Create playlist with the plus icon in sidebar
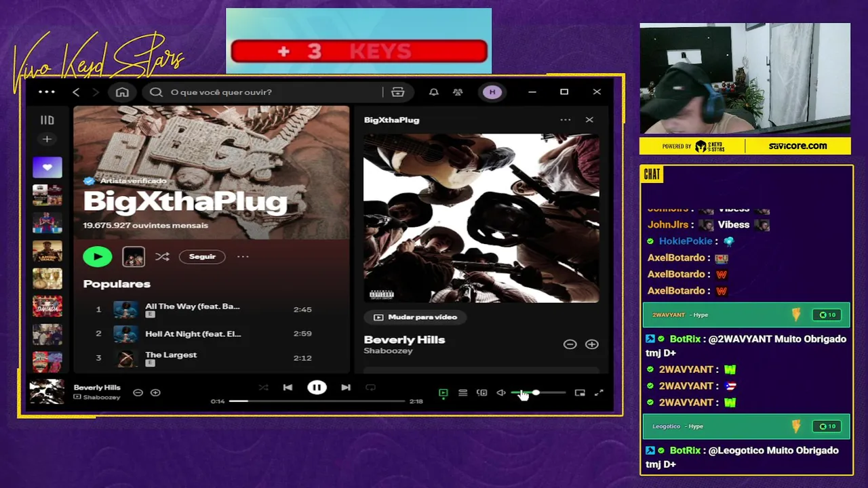The image size is (868, 488). 47,139
